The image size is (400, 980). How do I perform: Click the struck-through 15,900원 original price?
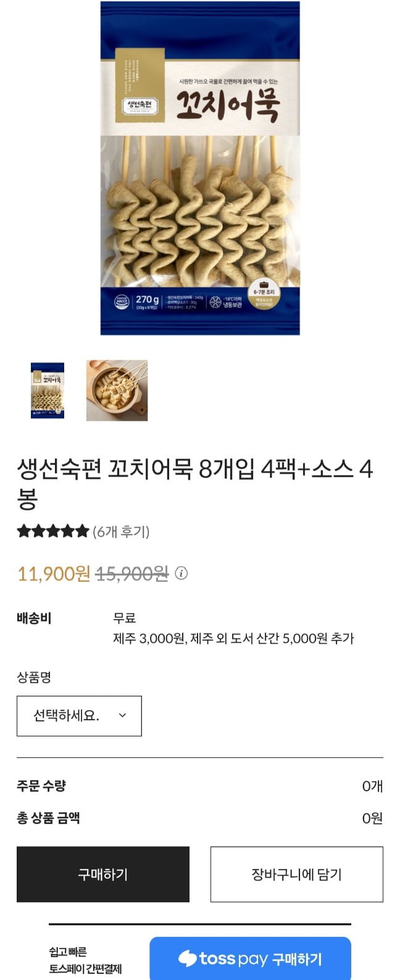pyautogui.click(x=132, y=574)
